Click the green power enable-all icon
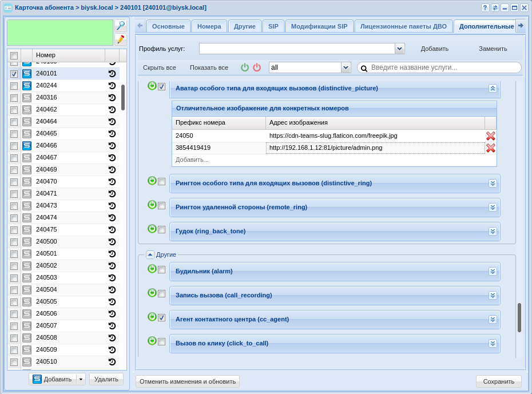The height and width of the screenshot is (394, 532). pyautogui.click(x=245, y=67)
